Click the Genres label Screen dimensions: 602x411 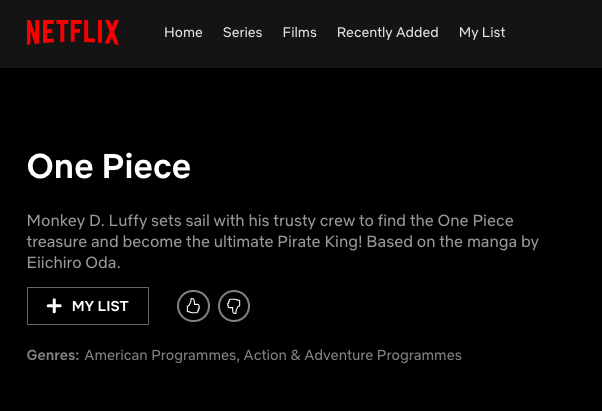click(x=53, y=355)
